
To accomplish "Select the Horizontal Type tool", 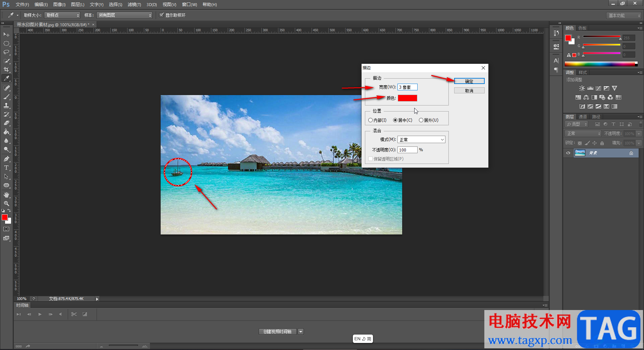I will pyautogui.click(x=6, y=167).
